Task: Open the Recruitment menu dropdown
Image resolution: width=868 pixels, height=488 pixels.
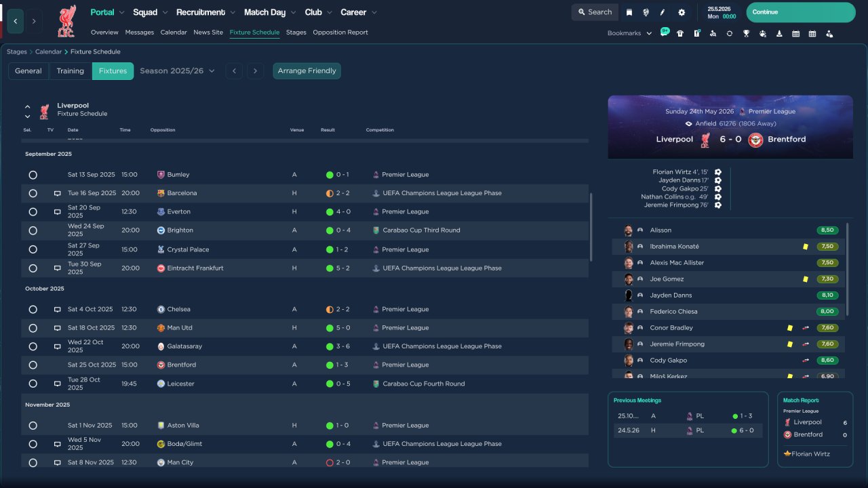Action: [x=206, y=12]
